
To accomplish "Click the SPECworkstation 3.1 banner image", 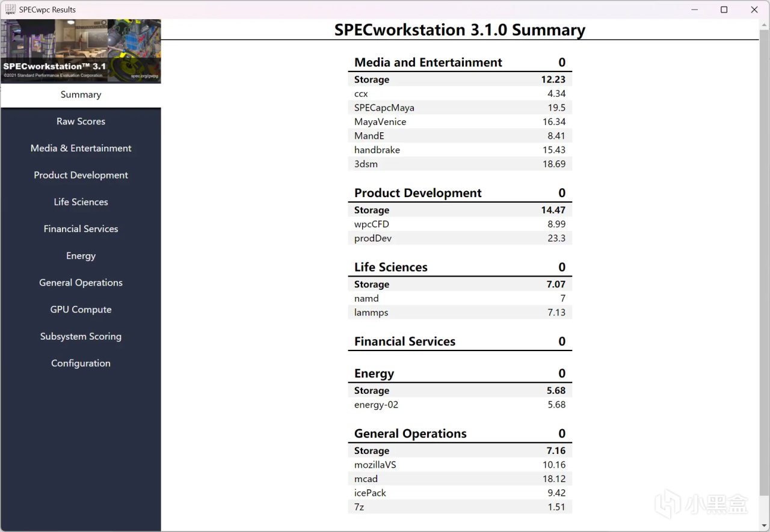I will click(81, 51).
